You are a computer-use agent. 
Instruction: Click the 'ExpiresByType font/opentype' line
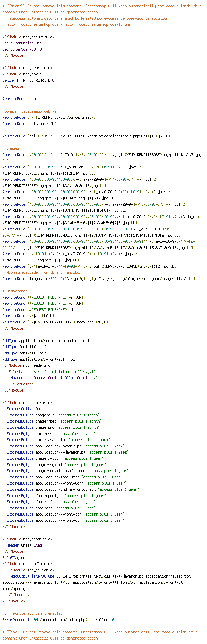(56, 496)
